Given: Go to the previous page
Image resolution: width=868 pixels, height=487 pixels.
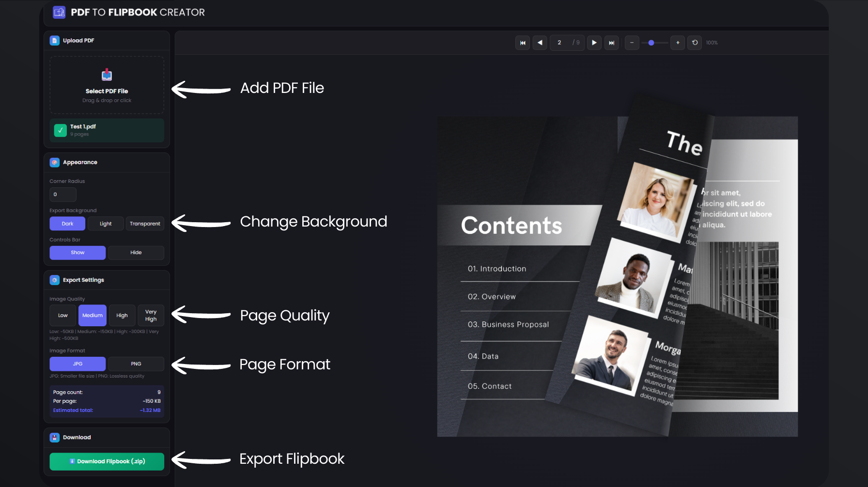Looking at the screenshot, I should click(x=540, y=43).
